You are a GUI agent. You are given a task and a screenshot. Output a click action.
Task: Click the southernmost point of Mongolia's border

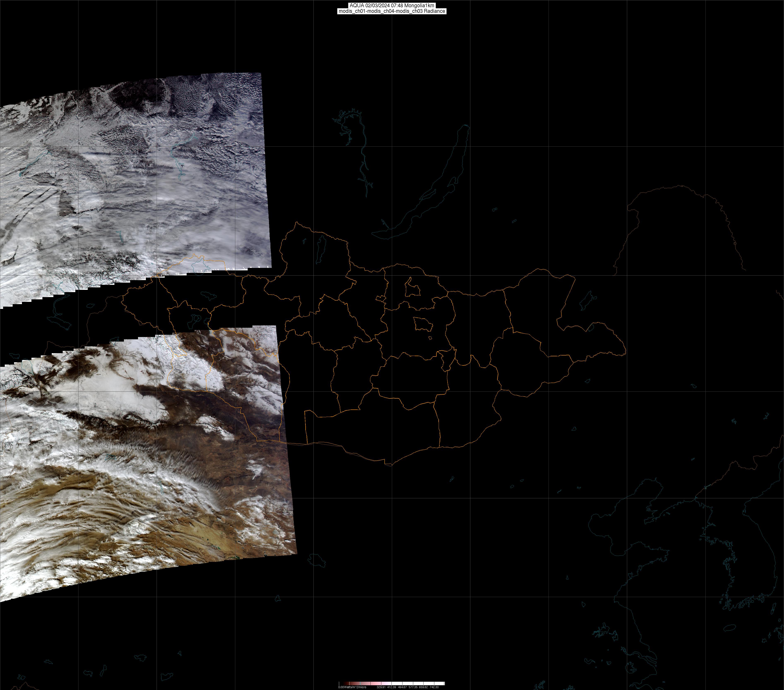(x=391, y=466)
